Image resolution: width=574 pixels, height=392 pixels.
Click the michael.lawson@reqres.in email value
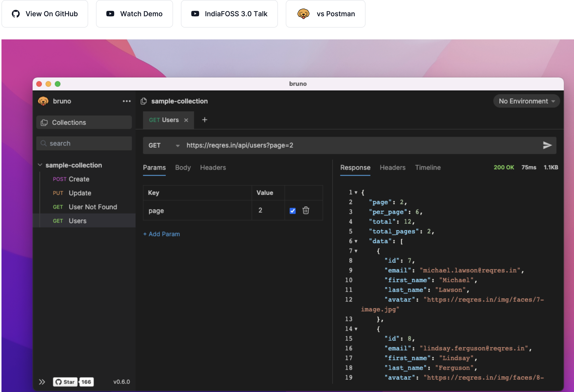click(x=470, y=270)
